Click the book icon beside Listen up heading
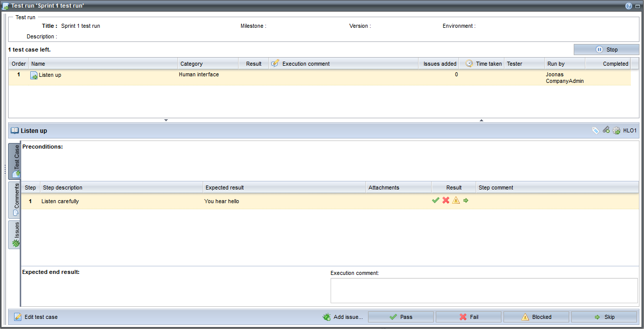 (x=15, y=130)
